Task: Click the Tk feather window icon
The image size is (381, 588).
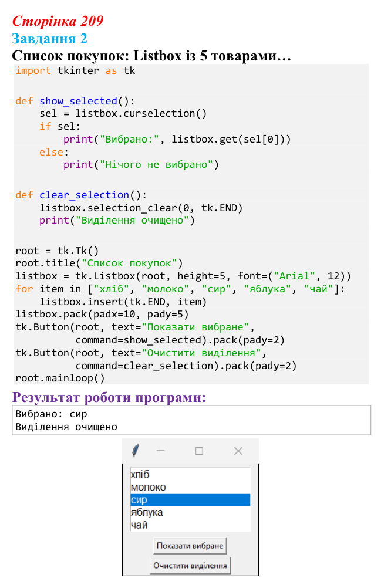Action: pos(136,450)
